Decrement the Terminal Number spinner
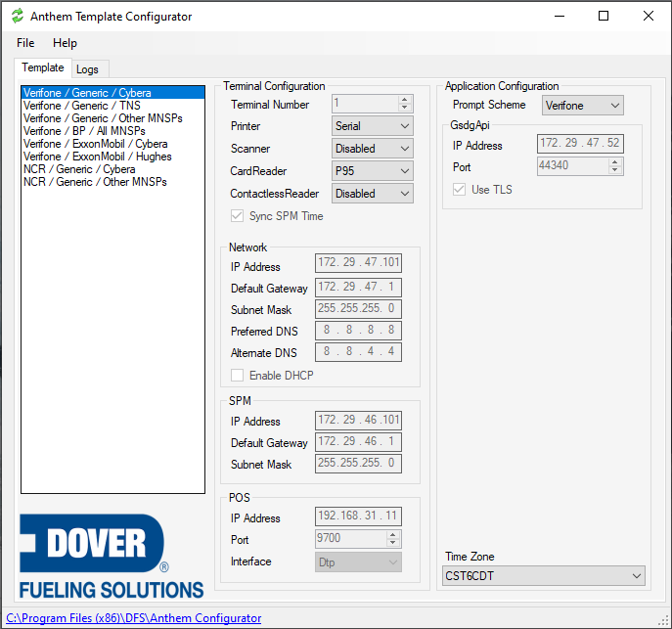Screen dimensions: 672x629 coord(404,108)
